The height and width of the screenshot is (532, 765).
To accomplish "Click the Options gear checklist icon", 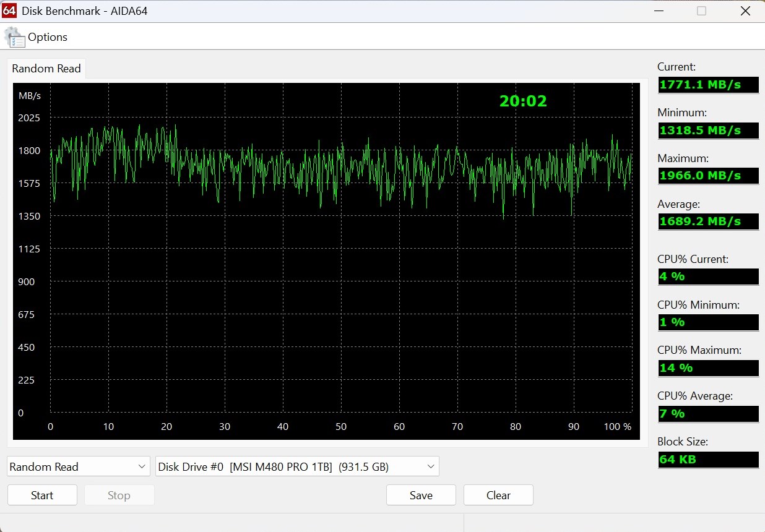I will 15,37.
